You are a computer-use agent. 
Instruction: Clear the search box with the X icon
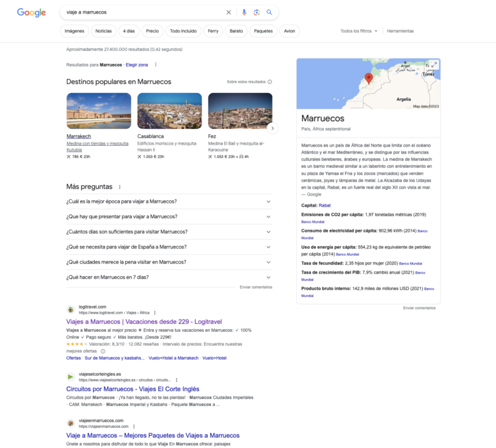click(x=229, y=12)
